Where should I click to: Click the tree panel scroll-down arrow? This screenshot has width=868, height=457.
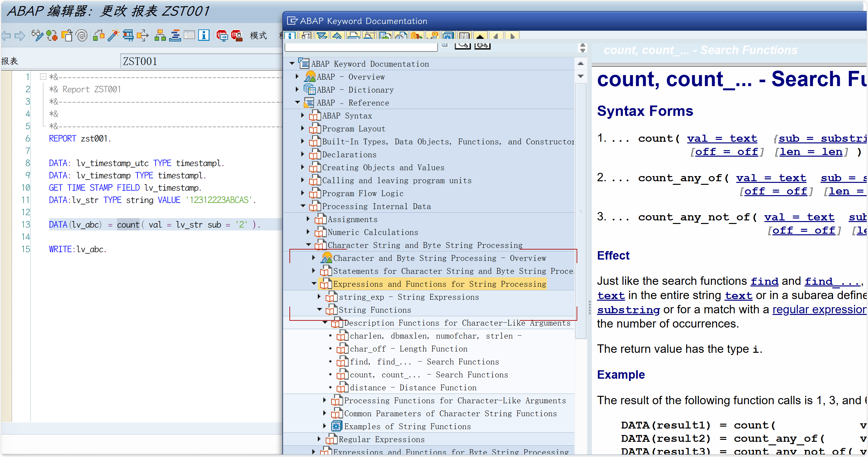[x=580, y=76]
